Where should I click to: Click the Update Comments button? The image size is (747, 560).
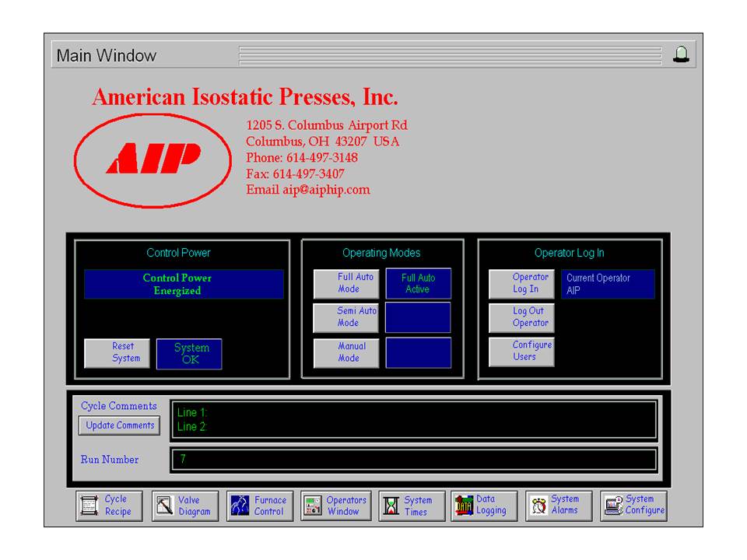tap(120, 425)
